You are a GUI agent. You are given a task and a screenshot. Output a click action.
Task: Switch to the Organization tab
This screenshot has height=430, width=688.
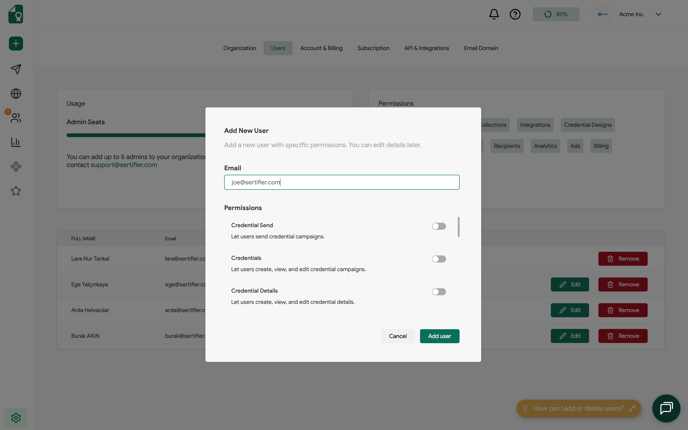pos(240,48)
